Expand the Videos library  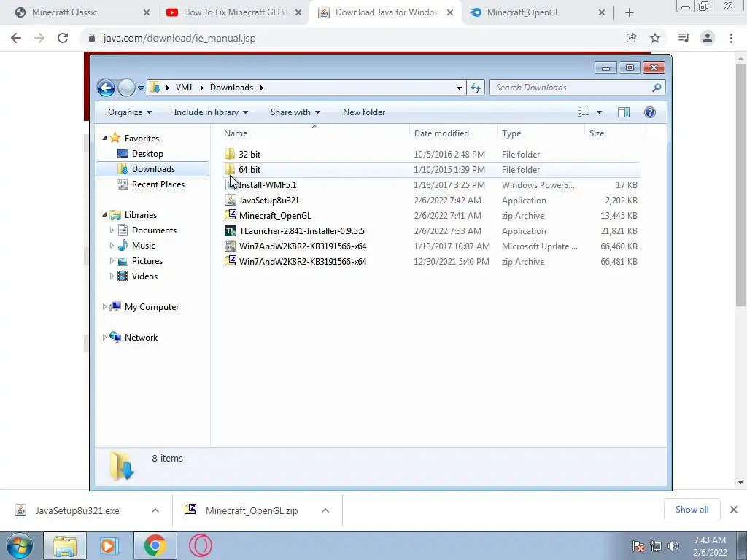click(x=112, y=276)
